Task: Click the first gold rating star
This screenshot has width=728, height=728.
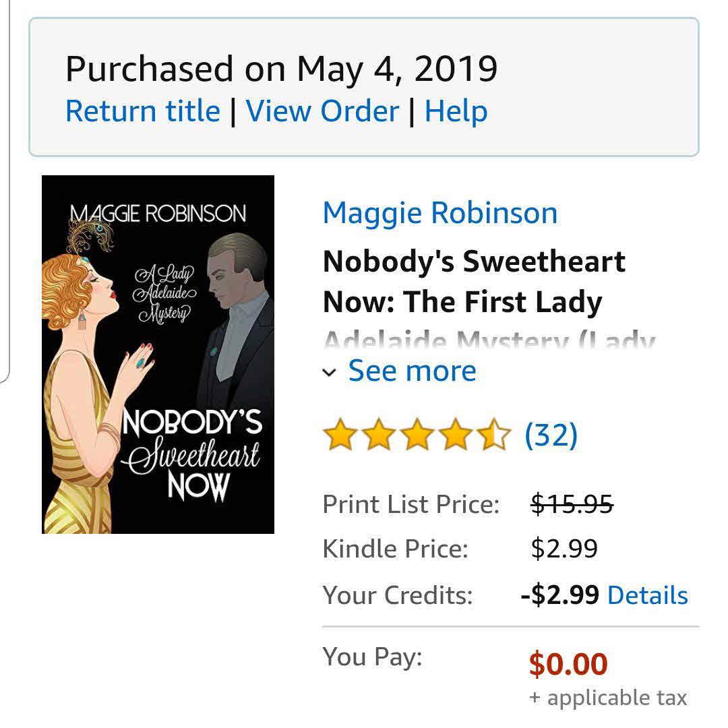Action: pyautogui.click(x=339, y=435)
